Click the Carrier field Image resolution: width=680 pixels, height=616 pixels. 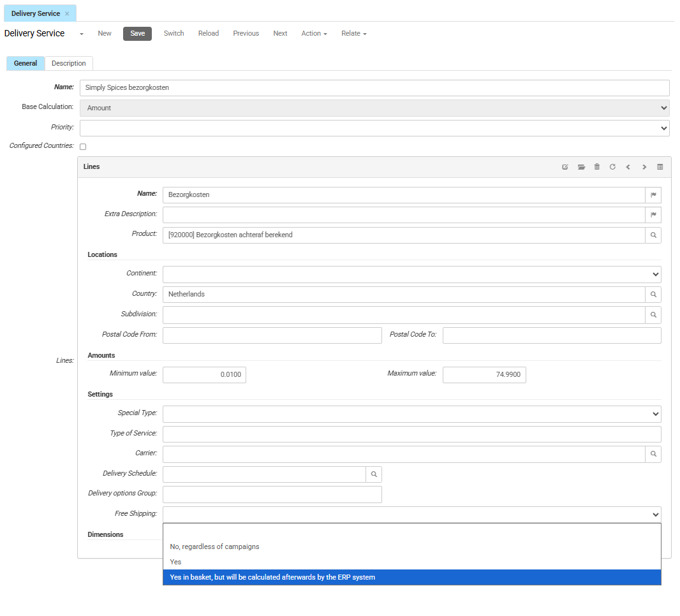(404, 454)
